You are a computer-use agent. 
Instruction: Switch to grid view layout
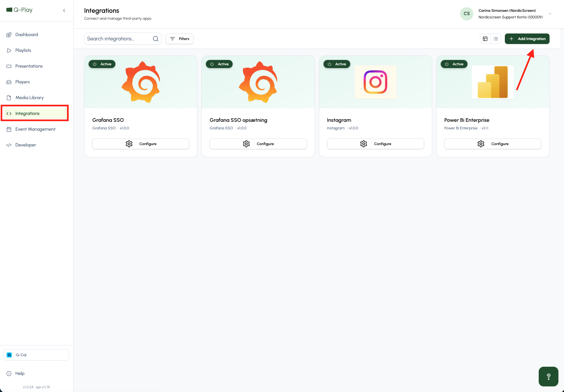tap(485, 39)
